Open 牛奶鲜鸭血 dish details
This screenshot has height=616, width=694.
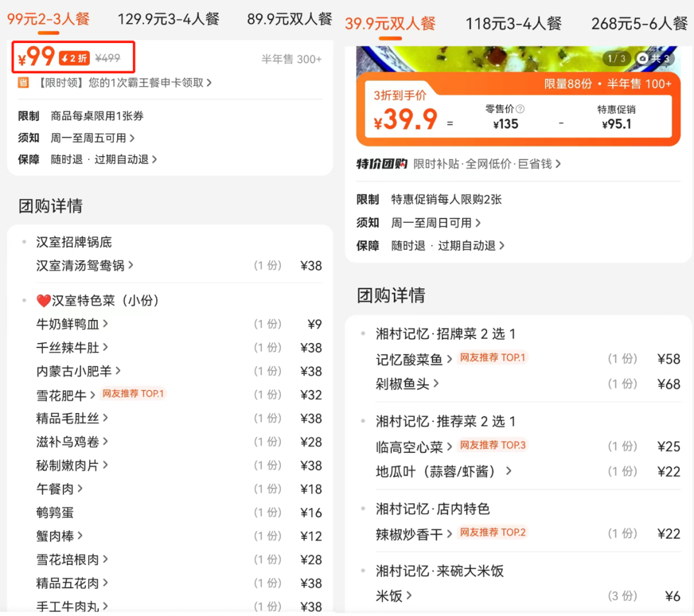click(72, 324)
